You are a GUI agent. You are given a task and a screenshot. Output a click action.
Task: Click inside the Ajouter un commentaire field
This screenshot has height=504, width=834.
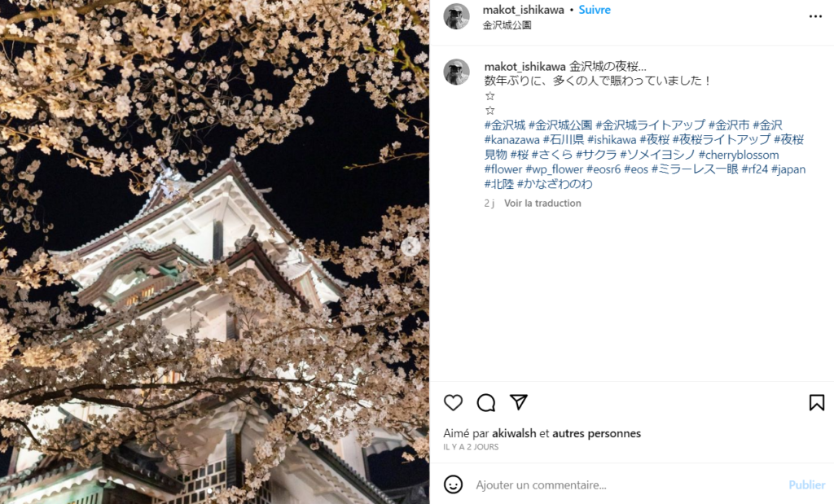coord(628,484)
